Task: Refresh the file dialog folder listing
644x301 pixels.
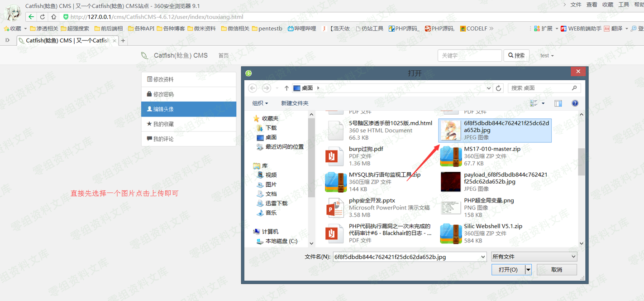Action: (498, 88)
